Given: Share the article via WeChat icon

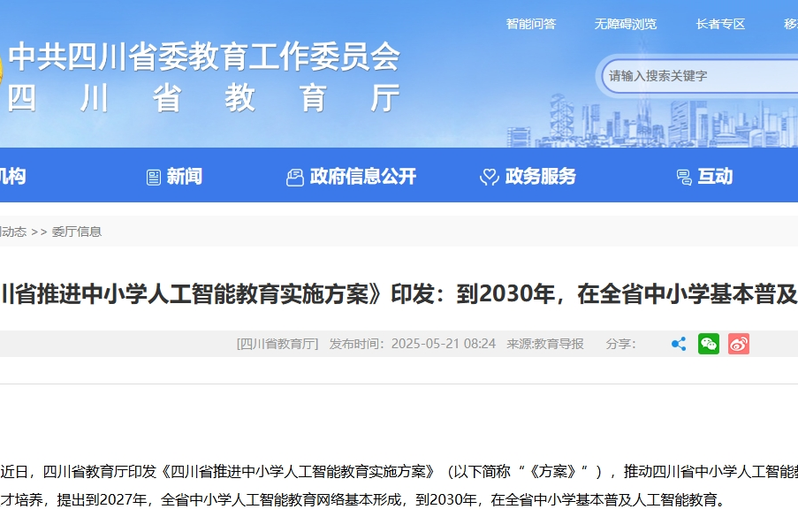Looking at the screenshot, I should (x=709, y=344).
